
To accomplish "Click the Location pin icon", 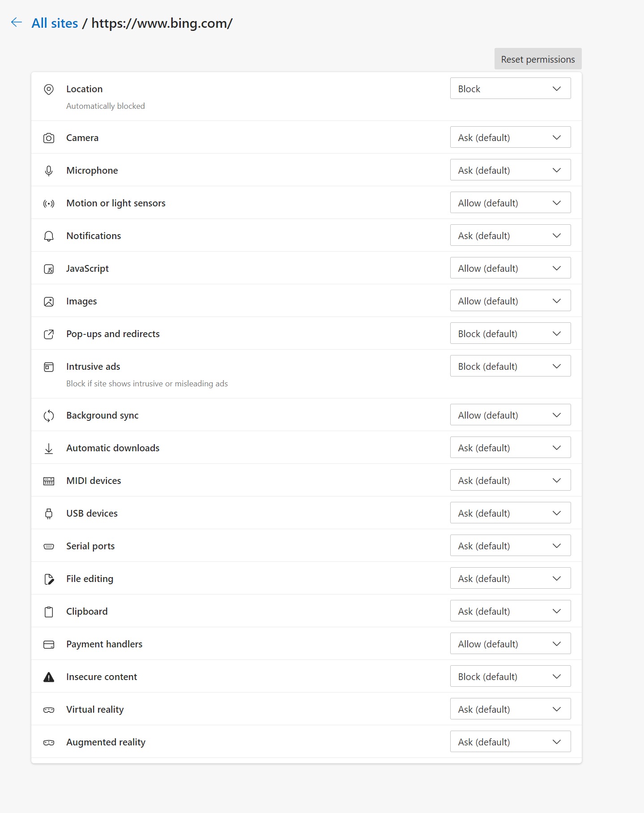I will 49,90.
